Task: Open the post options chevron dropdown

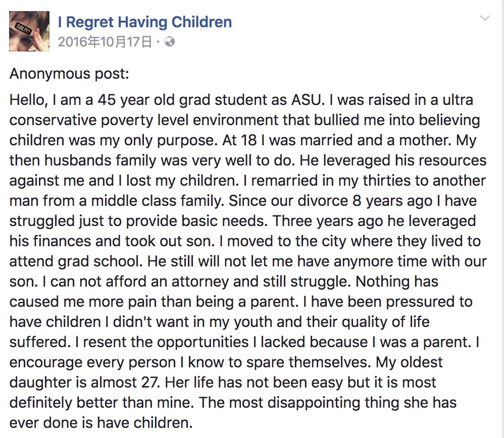Action: point(485,19)
